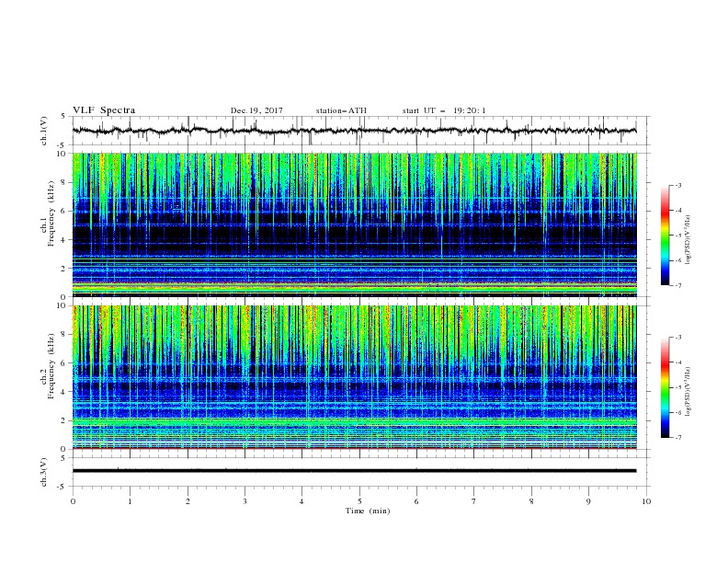Click the "-5" tick on ch.3(V) axis
This screenshot has height=563, width=728.
pyautogui.click(x=63, y=487)
